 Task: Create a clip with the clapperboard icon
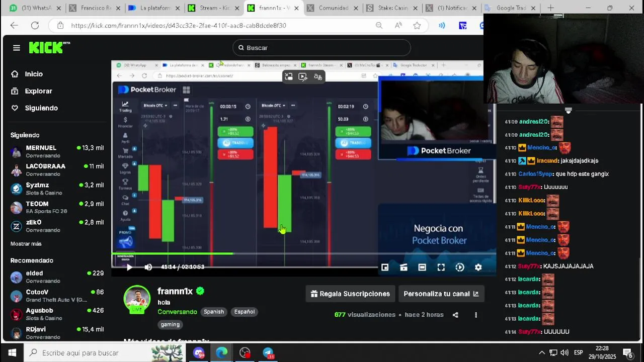pos(404,267)
